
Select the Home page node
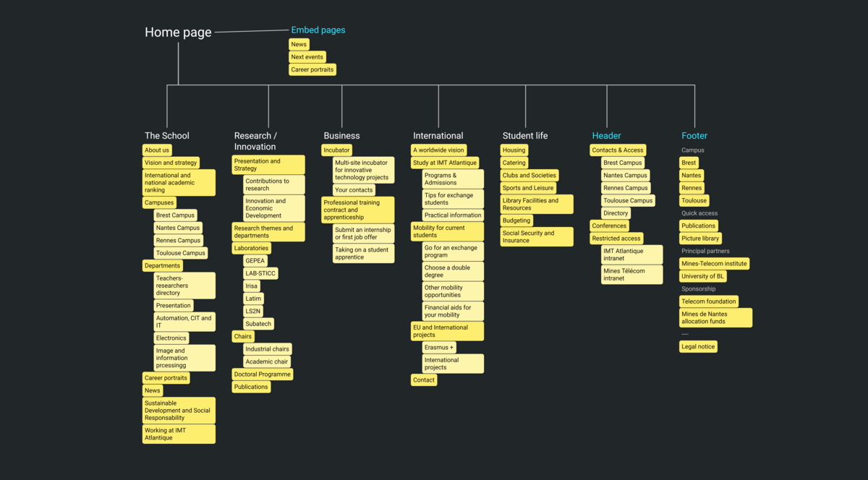tap(178, 32)
